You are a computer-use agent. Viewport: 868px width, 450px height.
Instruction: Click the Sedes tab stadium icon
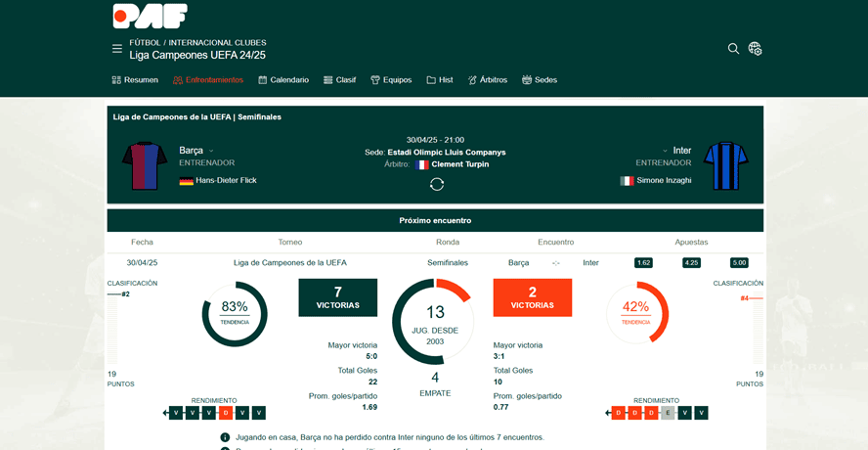click(527, 80)
